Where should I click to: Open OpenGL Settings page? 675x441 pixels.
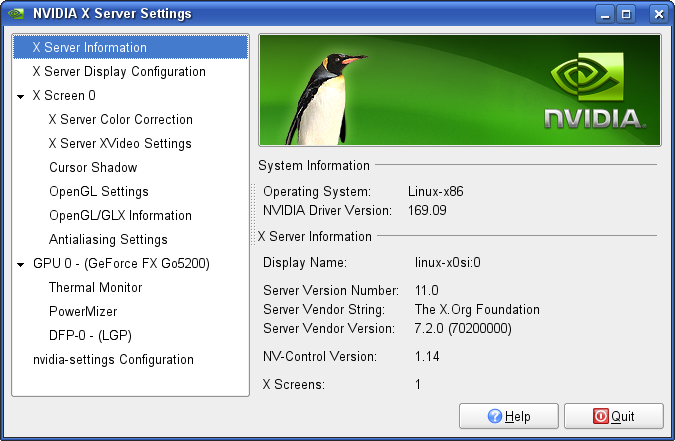99,191
